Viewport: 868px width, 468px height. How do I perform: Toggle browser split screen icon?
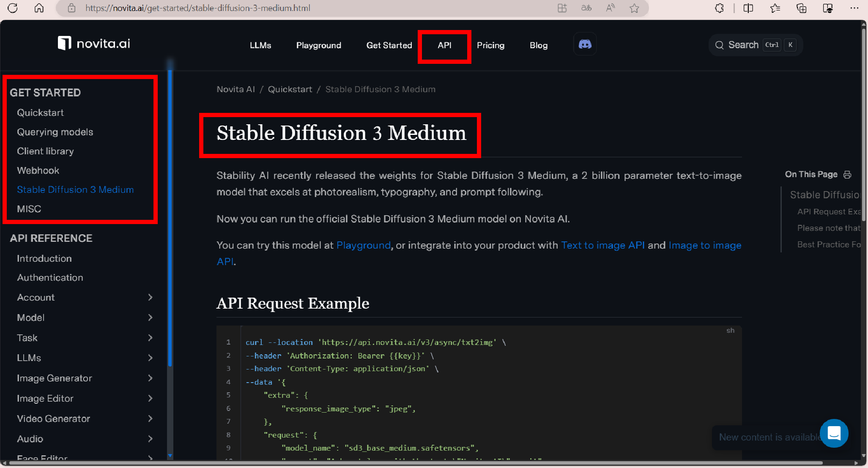(x=748, y=8)
